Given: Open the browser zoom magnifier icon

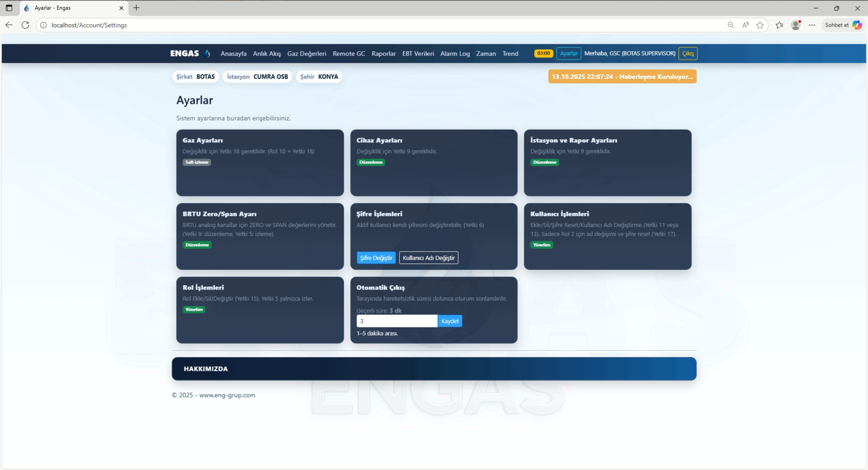Looking at the screenshot, I should tap(731, 25).
